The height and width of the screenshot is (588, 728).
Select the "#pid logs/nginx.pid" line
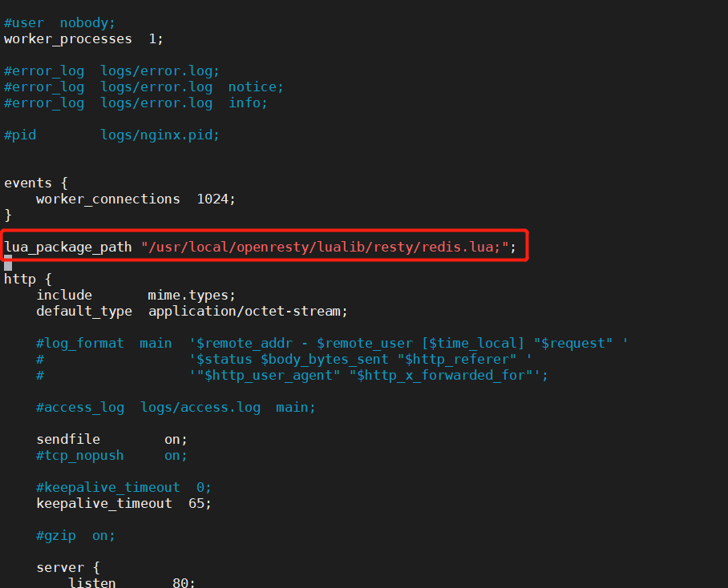coord(111,135)
